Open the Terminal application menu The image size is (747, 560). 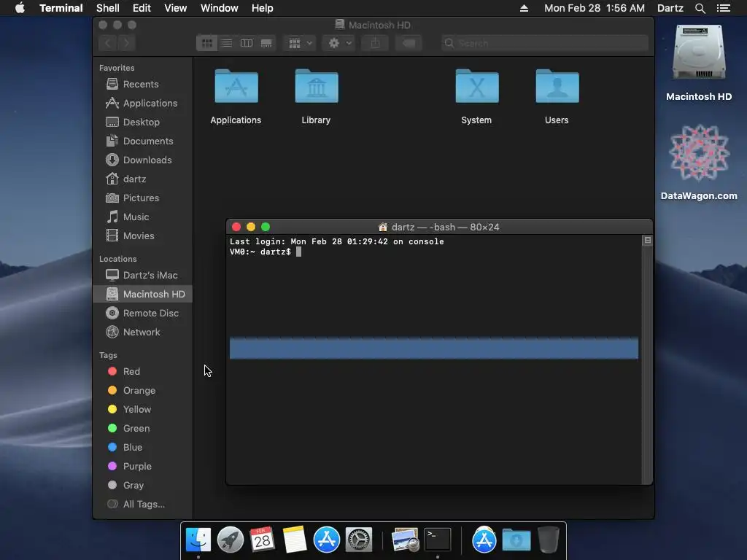(61, 8)
